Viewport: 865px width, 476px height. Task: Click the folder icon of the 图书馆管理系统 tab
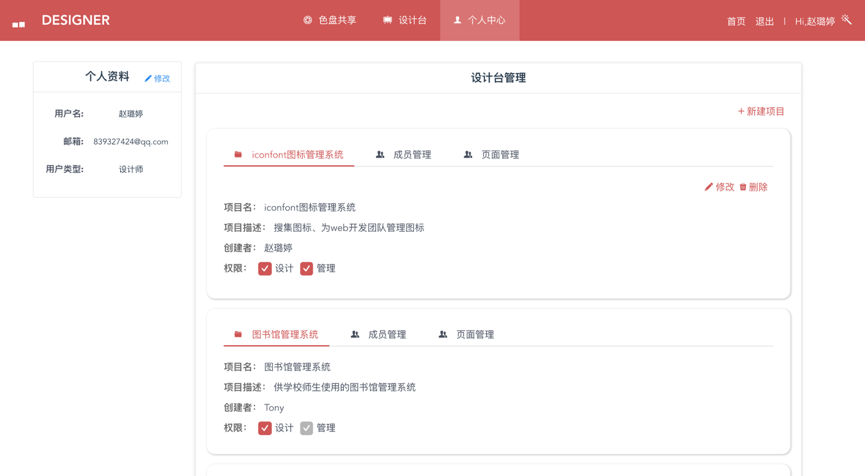pyautogui.click(x=238, y=334)
